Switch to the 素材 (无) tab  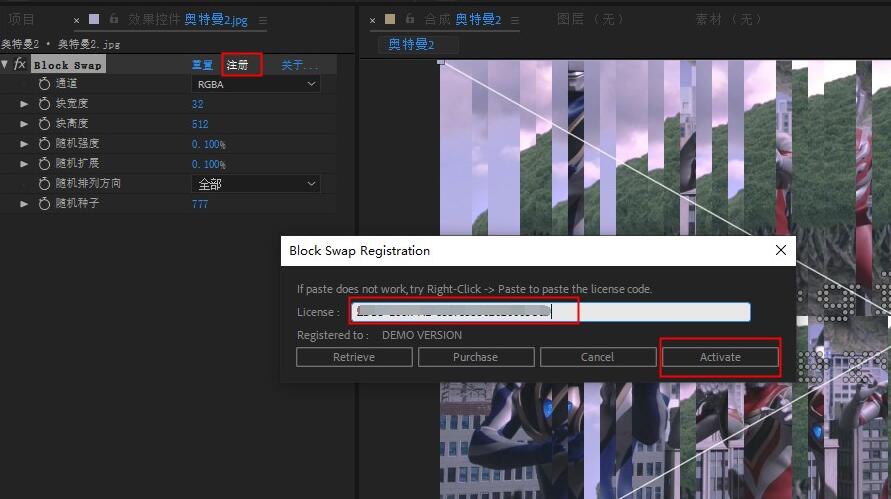pyautogui.click(x=728, y=19)
